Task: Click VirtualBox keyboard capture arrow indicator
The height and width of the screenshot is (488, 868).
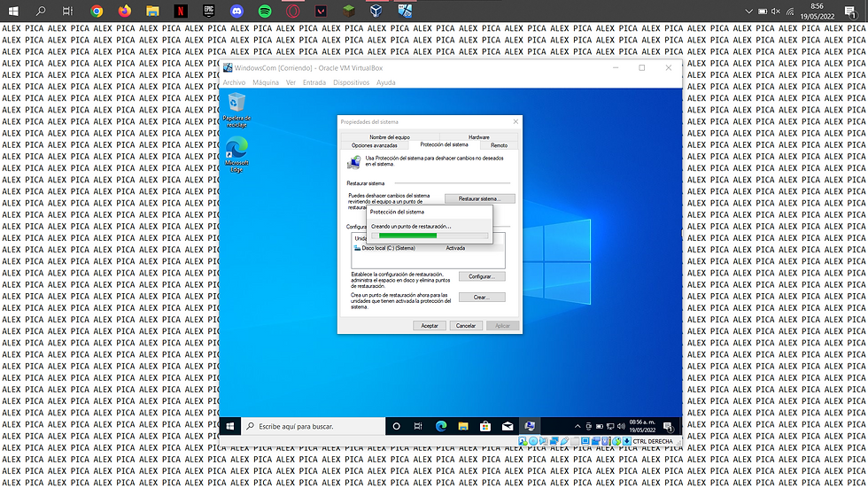Action: 627,441
